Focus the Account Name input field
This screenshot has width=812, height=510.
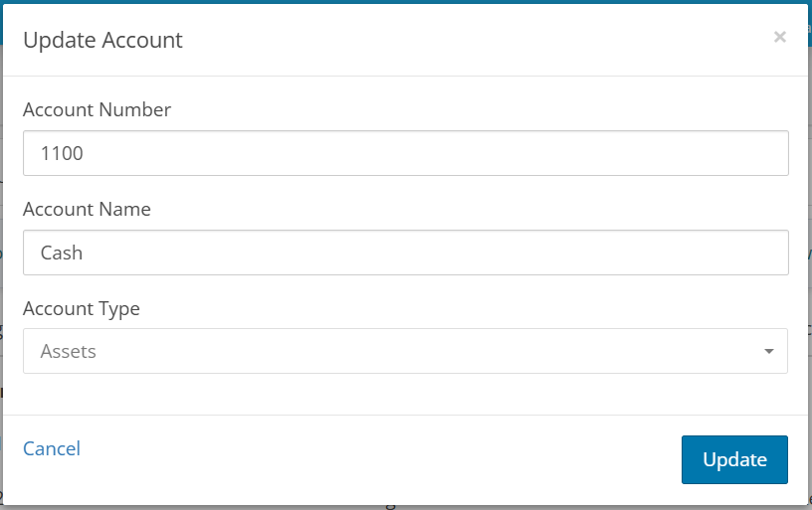coord(405,253)
